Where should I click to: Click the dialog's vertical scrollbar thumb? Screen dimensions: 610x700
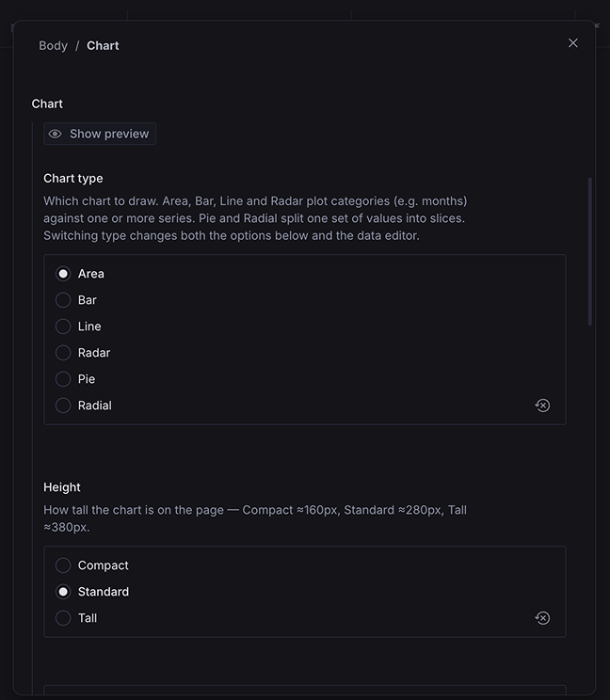click(590, 252)
